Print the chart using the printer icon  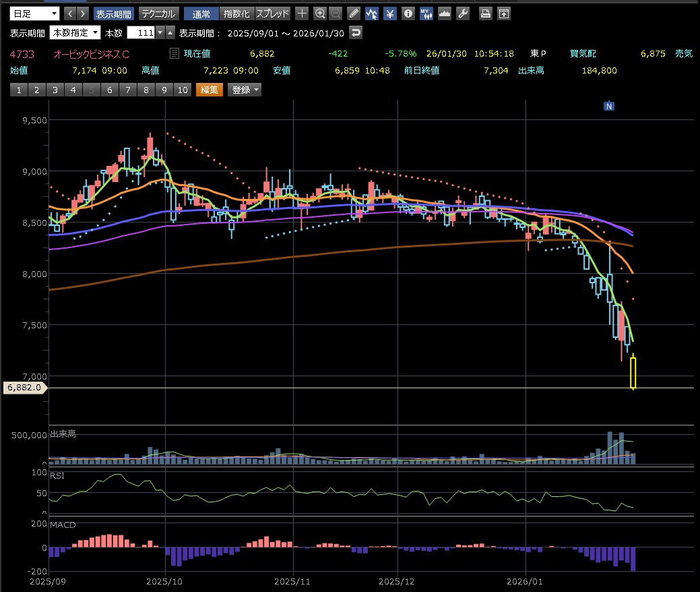pyautogui.click(x=485, y=13)
